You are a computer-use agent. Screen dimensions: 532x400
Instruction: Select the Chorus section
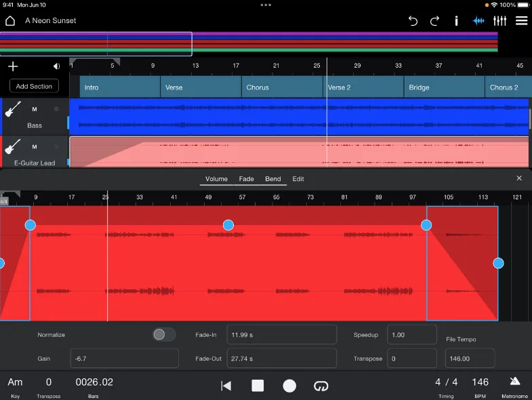pyautogui.click(x=283, y=87)
